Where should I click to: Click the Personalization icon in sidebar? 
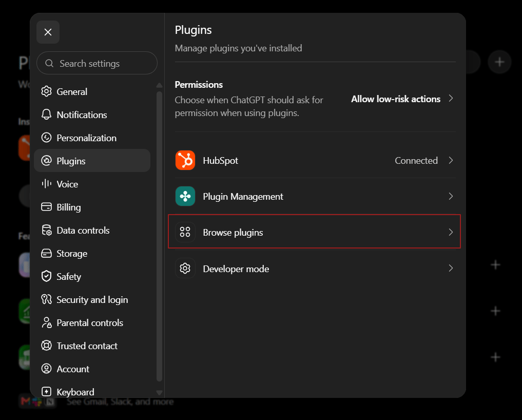(46, 138)
